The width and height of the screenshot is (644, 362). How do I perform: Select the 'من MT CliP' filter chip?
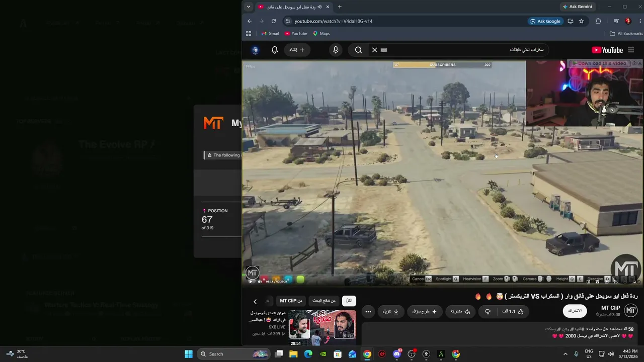pos(291,301)
